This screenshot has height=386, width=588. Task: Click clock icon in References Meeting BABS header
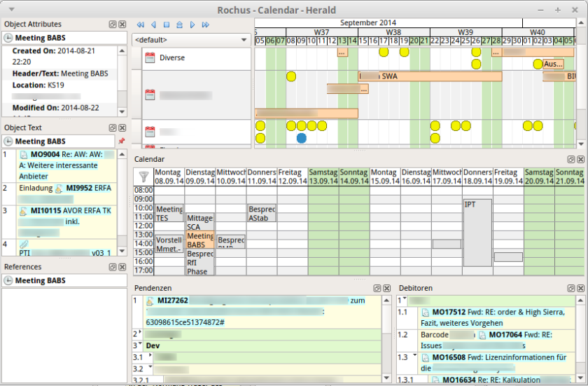pos(8,281)
